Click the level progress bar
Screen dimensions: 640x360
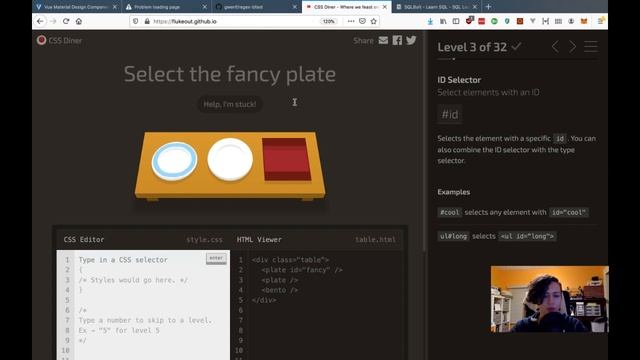(518, 59)
